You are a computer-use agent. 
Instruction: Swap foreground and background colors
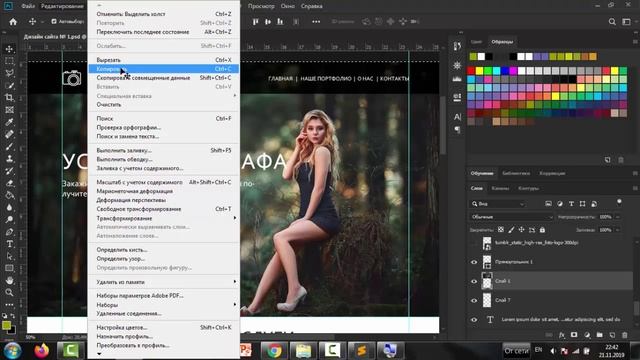tap(13, 316)
